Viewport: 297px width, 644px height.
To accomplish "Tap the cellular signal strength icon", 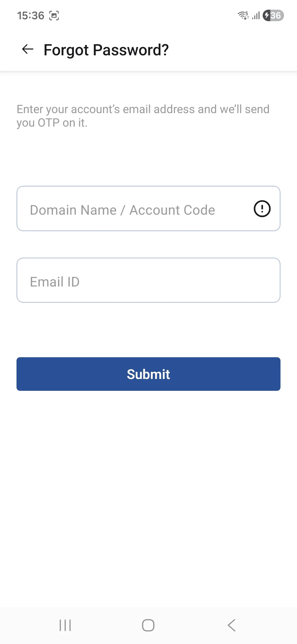I will (256, 15).
